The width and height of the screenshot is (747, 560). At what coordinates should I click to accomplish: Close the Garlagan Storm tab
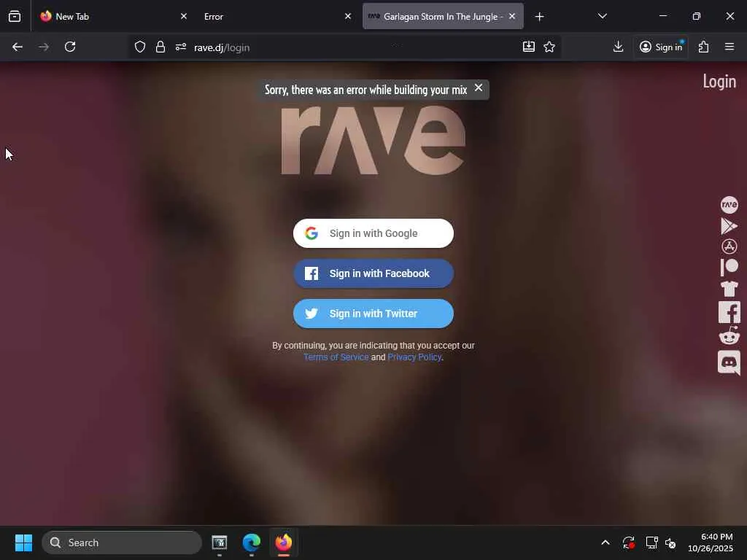click(x=512, y=16)
